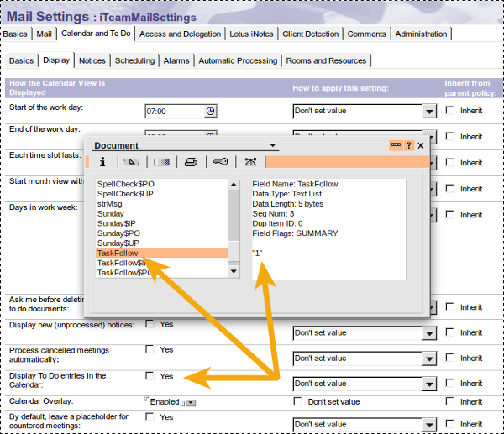504x434 pixels.
Task: Open the Calendar Overlay Enabled field helper
Action: (x=191, y=402)
